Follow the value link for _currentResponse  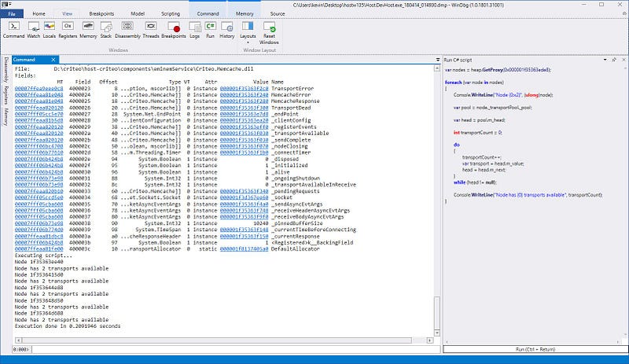[244, 236]
